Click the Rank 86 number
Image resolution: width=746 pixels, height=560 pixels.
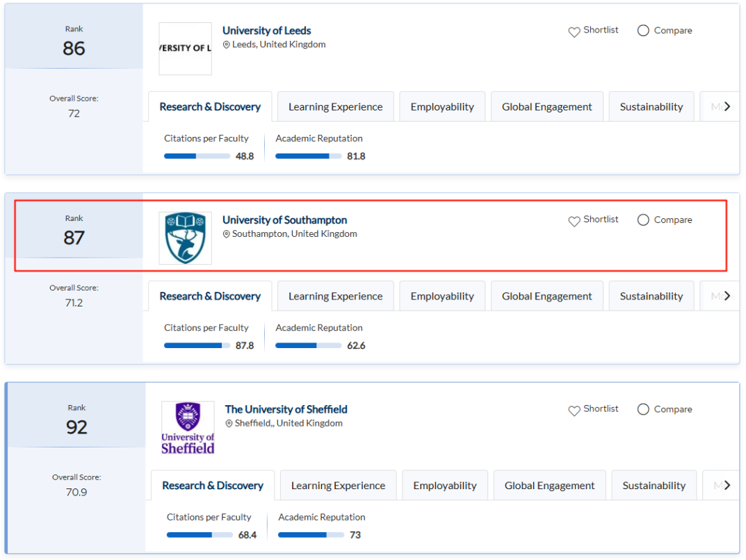[74, 48]
